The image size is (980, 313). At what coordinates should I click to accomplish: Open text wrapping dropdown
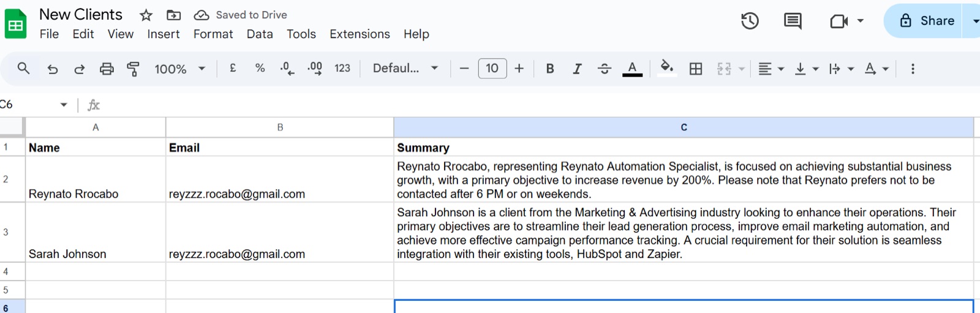[x=841, y=69]
